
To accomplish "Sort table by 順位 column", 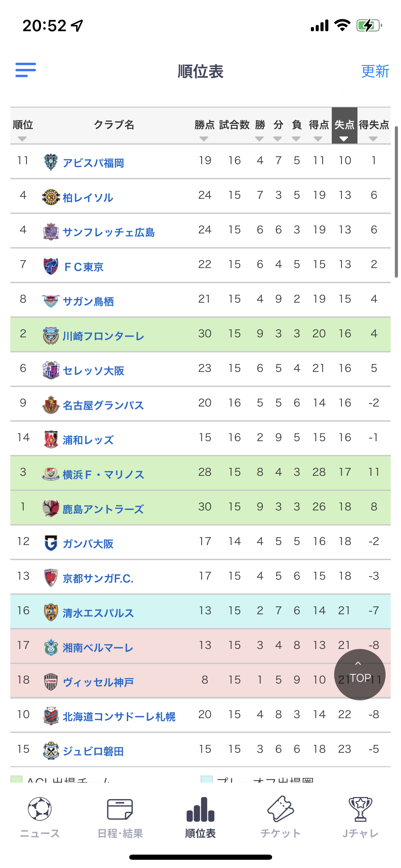I will pos(23,130).
